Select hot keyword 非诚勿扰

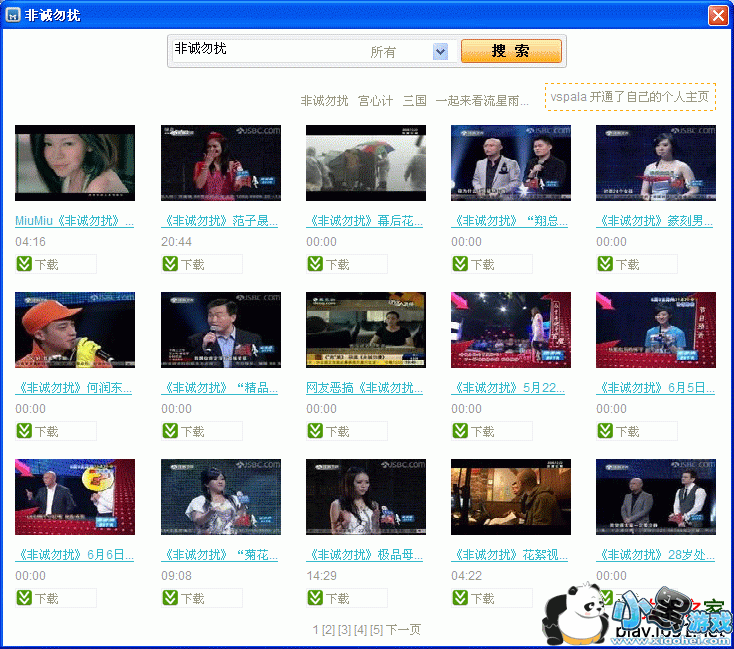point(324,101)
